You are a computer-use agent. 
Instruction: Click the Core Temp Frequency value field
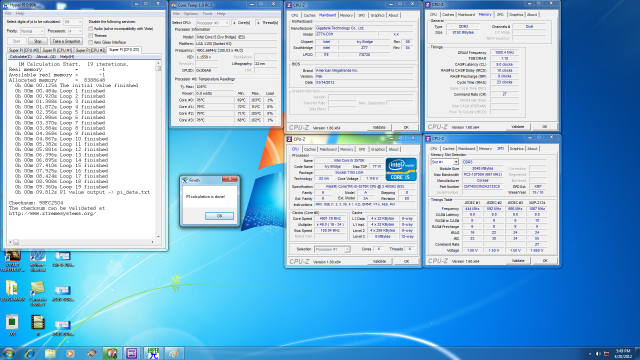coord(236,50)
